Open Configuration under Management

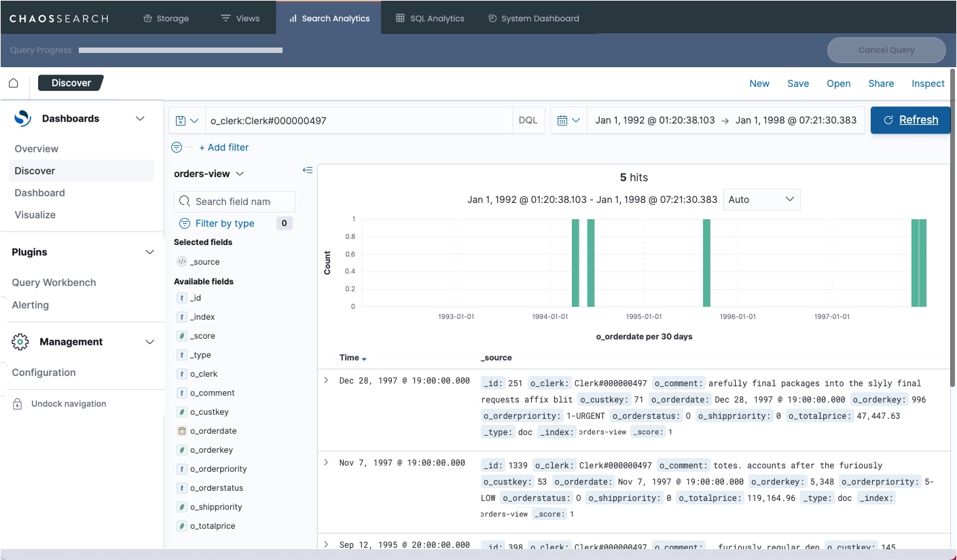point(44,373)
